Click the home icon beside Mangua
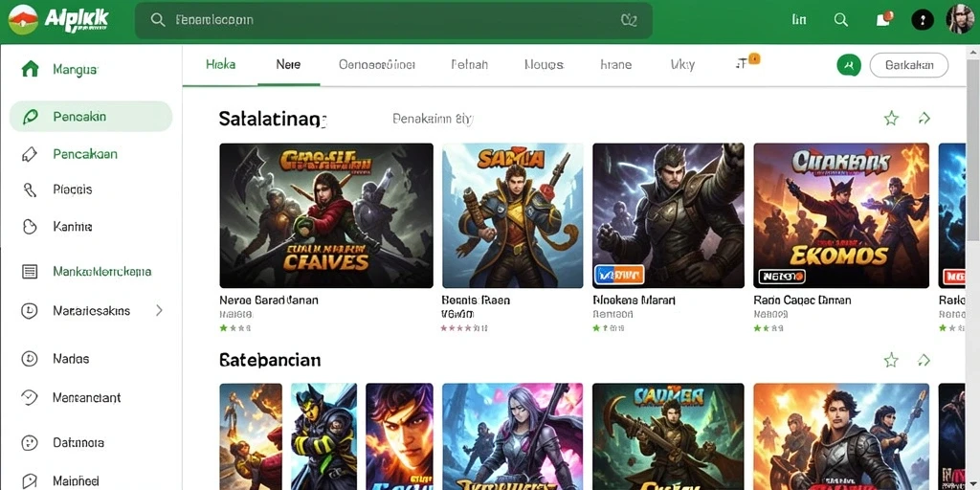980x490 pixels. tap(30, 69)
